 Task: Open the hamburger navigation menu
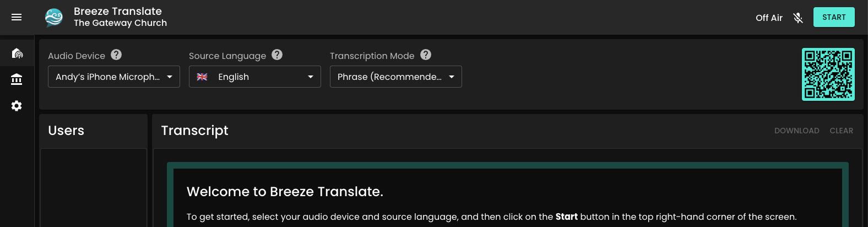17,18
